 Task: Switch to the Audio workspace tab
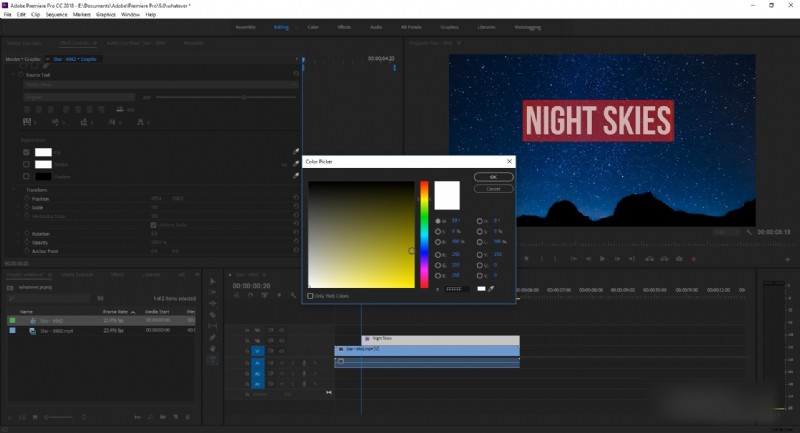376,27
